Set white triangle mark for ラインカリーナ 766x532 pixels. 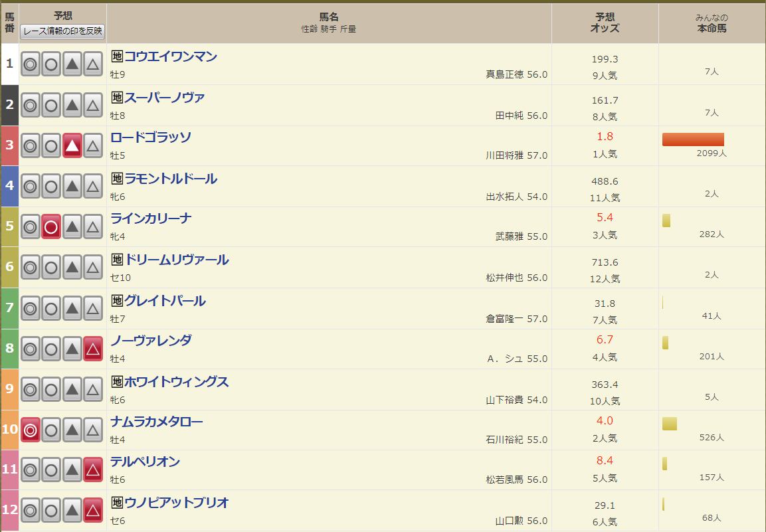point(93,226)
